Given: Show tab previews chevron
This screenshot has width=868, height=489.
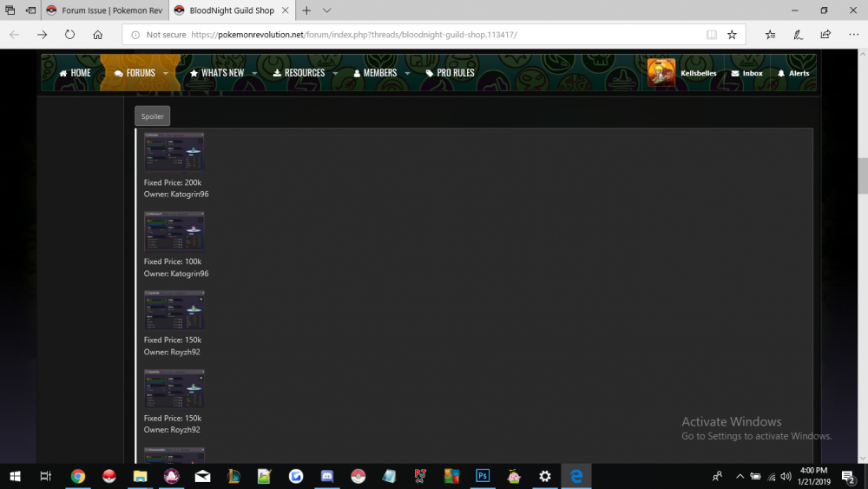Looking at the screenshot, I should (x=326, y=10).
